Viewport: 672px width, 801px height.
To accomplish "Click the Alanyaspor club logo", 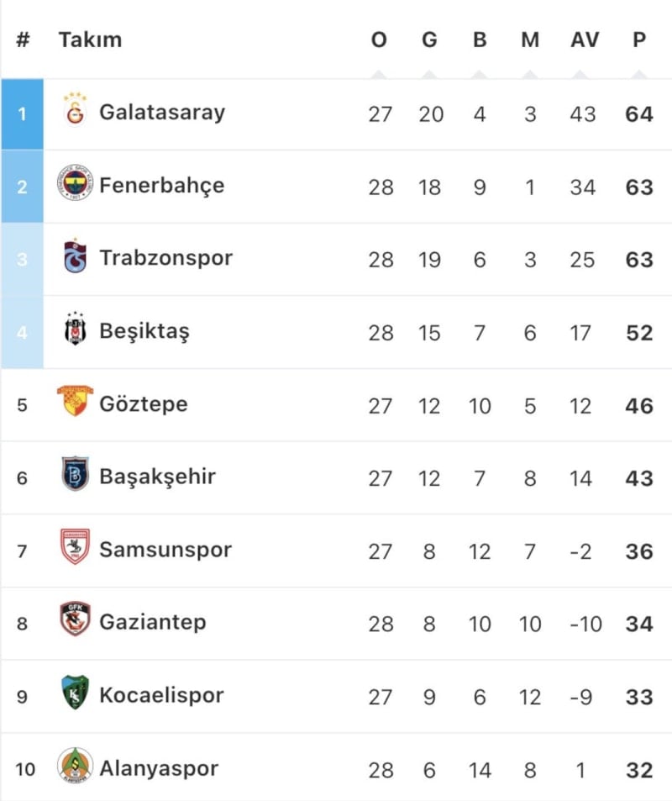I will (x=76, y=767).
